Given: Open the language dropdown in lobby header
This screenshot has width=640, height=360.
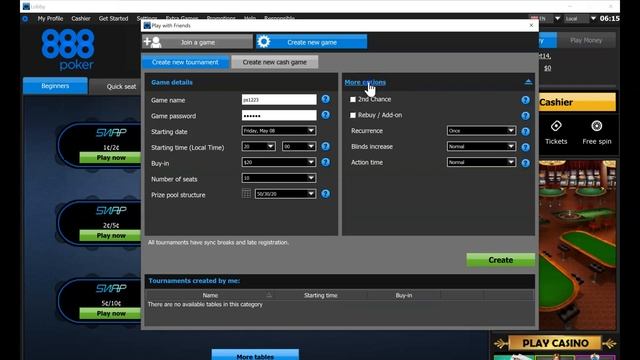Looking at the screenshot, I should (558, 18).
